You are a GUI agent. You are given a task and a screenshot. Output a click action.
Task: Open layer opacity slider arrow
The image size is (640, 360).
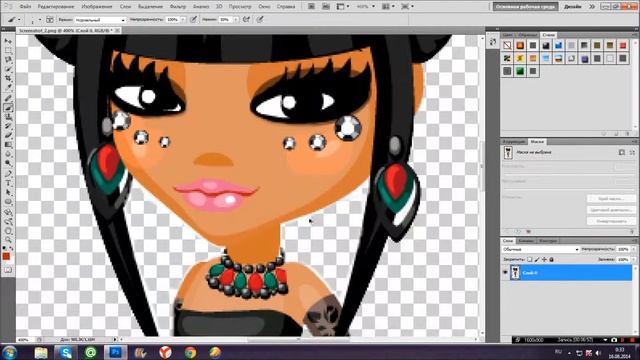pyautogui.click(x=634, y=249)
